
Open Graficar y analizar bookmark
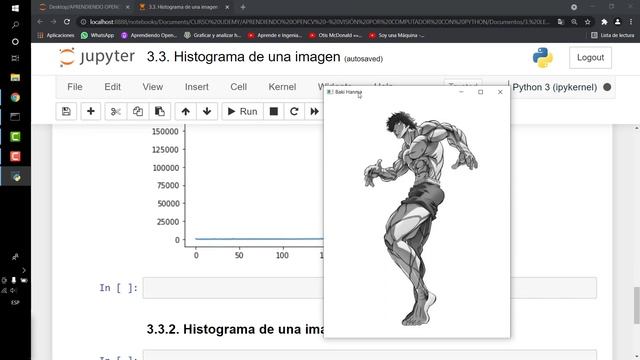[212, 36]
